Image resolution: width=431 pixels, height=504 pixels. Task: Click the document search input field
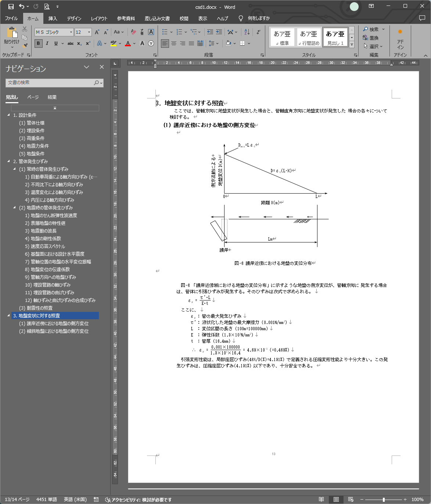[50, 83]
